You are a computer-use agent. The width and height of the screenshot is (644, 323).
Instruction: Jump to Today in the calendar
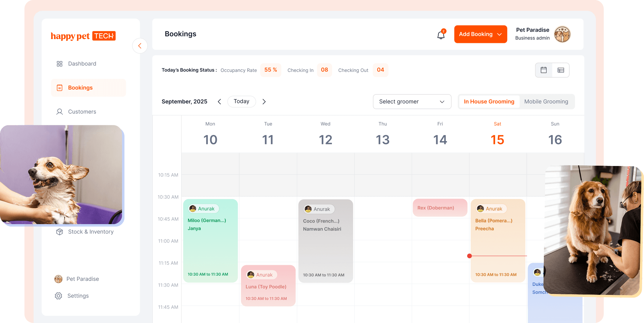(x=241, y=102)
